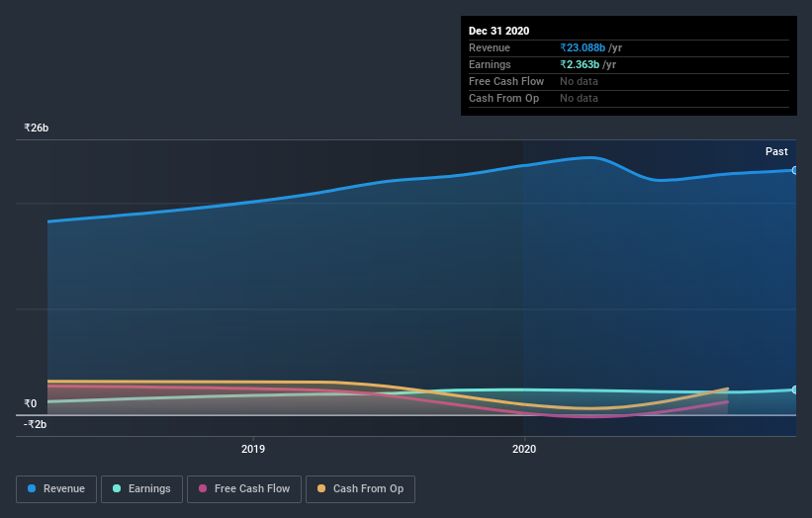Click the Revenue endpoint marker at chart edge
Screen dimensions: 812x518
click(x=795, y=170)
